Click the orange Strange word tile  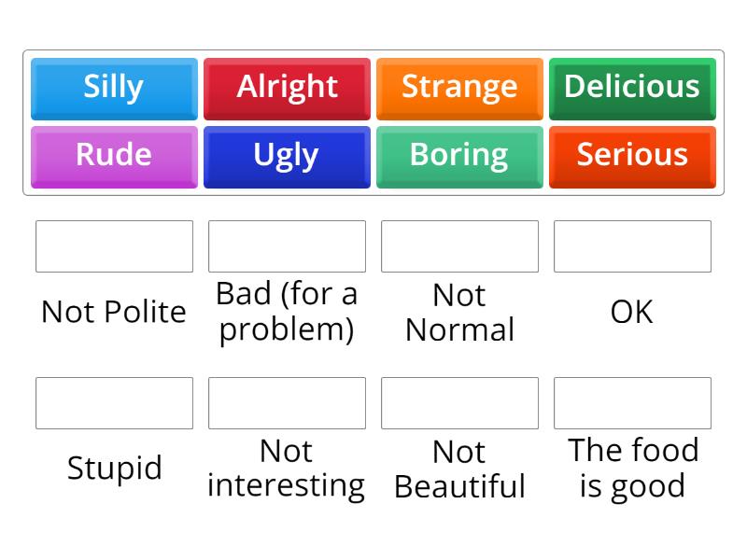[459, 87]
